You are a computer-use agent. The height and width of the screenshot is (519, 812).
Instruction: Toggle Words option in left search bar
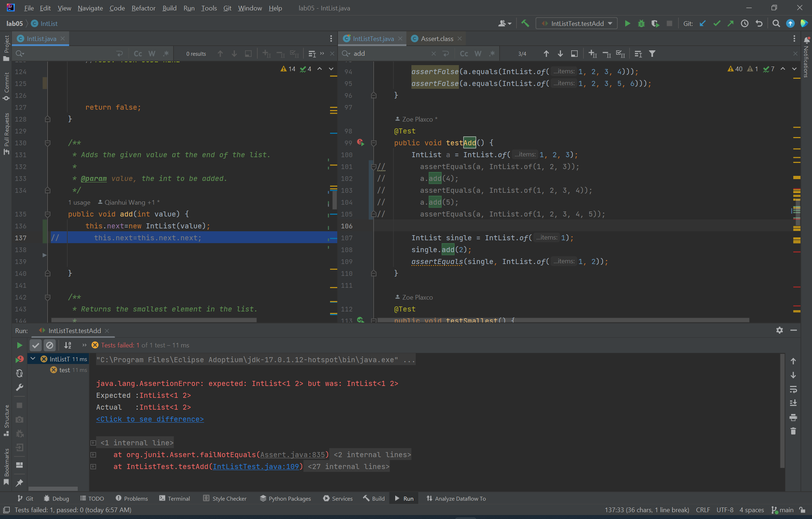point(152,54)
